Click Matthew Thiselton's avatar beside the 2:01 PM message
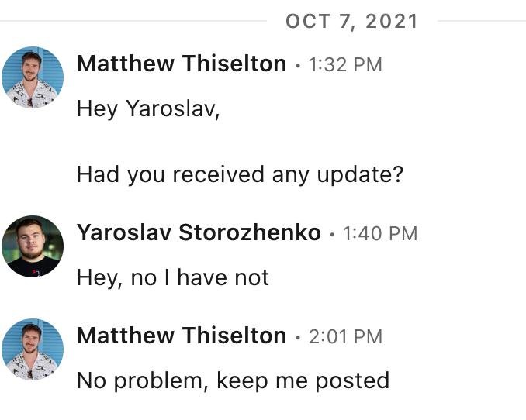The height and width of the screenshot is (420, 526). click(x=32, y=349)
